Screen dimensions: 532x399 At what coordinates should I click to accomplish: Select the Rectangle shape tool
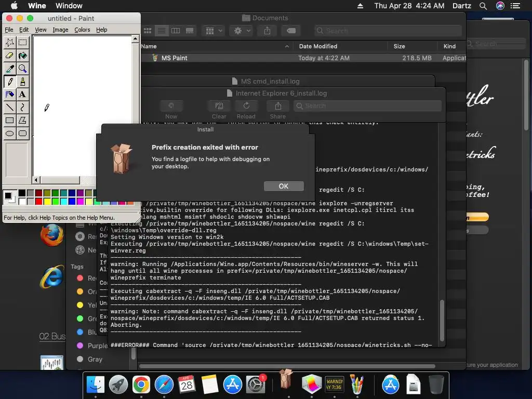pos(10,120)
